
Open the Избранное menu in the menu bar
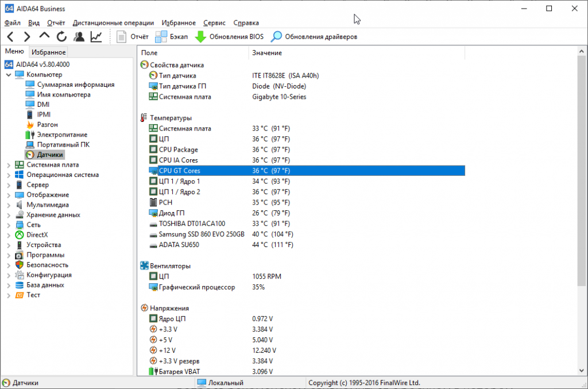[179, 23]
